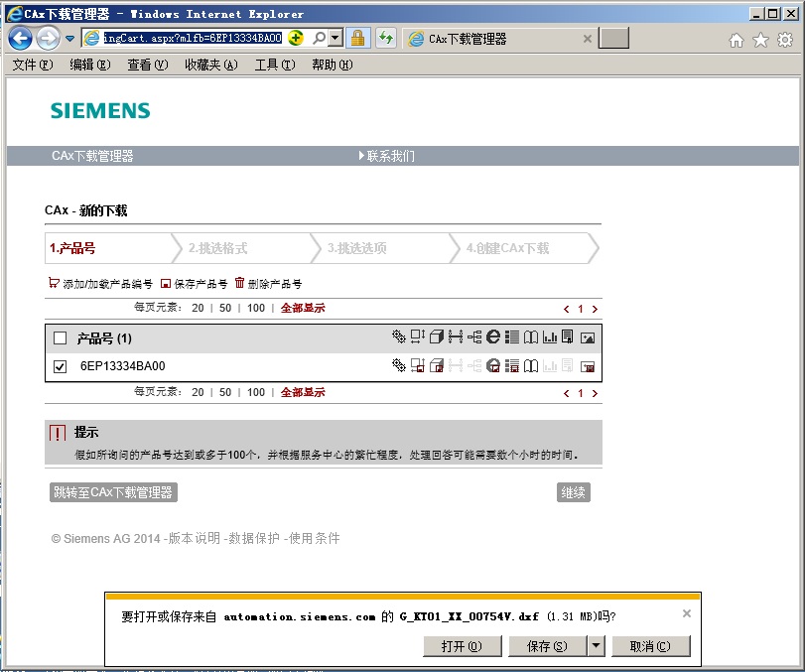The image size is (805, 672).
Task: Click the 保存(S) button in download bar
Action: tap(547, 646)
